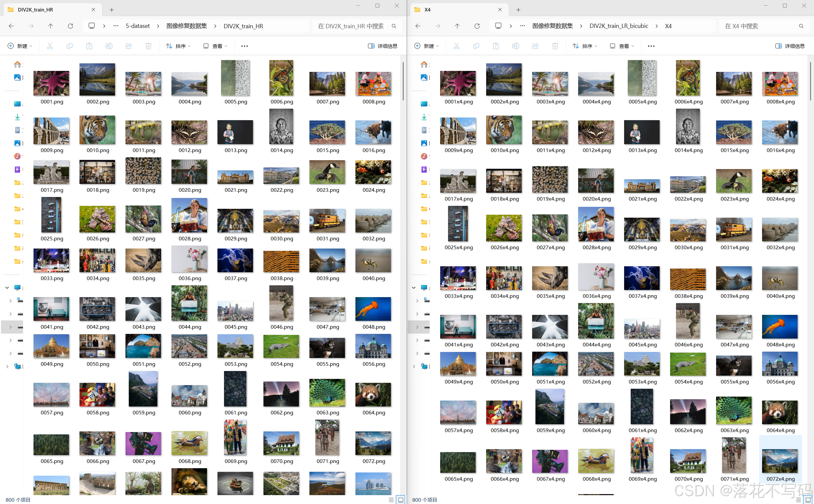Screen dimensions: 814x504
Task: Click the rename icon in the right toolbar
Action: click(515, 46)
